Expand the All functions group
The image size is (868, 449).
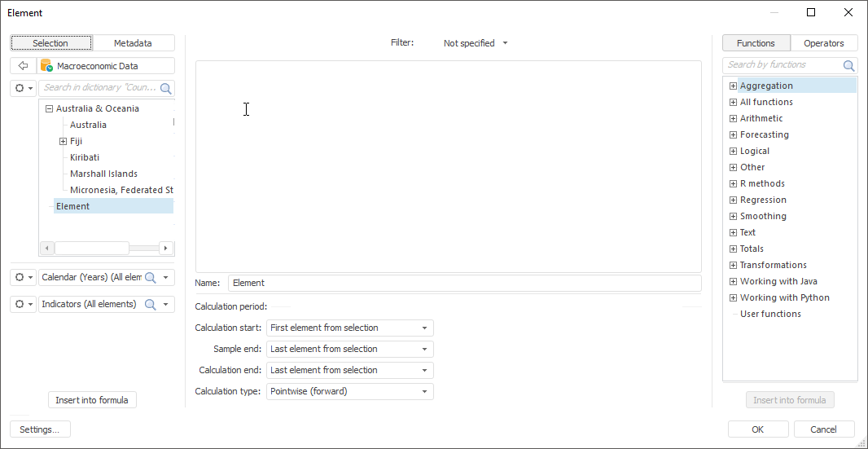point(733,102)
